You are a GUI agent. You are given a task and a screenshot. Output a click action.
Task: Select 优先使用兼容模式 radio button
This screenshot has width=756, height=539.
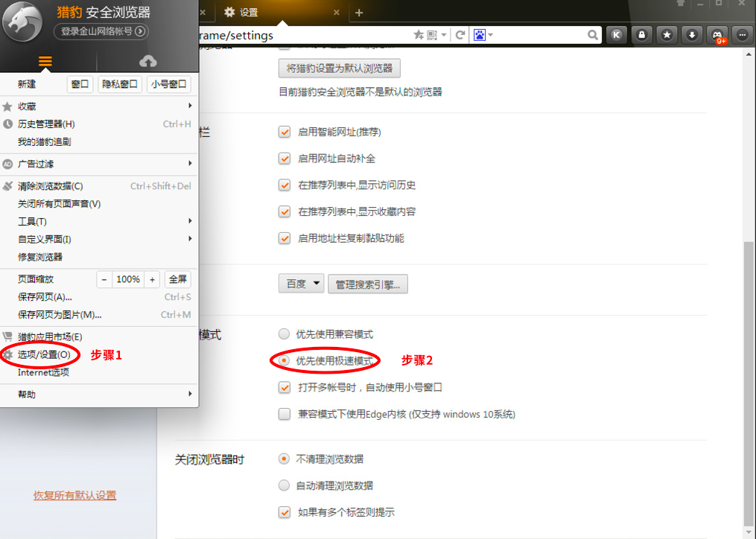[x=284, y=334]
